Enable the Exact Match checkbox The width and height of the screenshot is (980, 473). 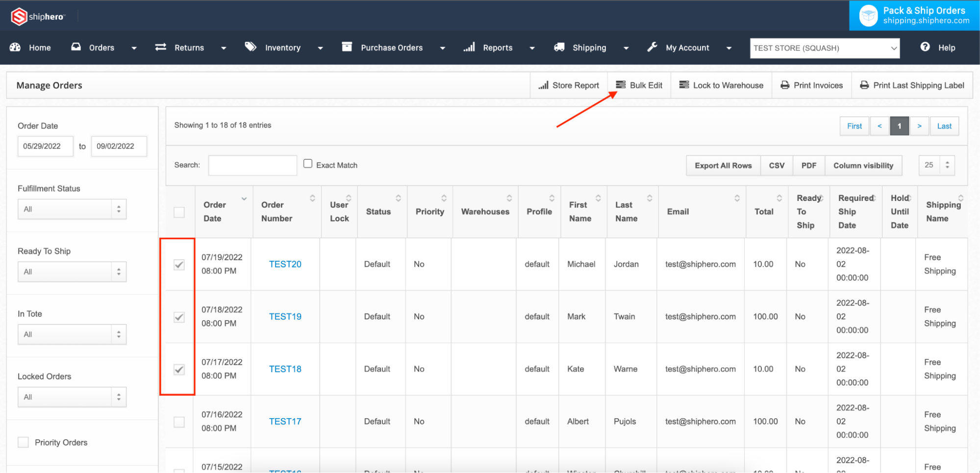click(308, 164)
